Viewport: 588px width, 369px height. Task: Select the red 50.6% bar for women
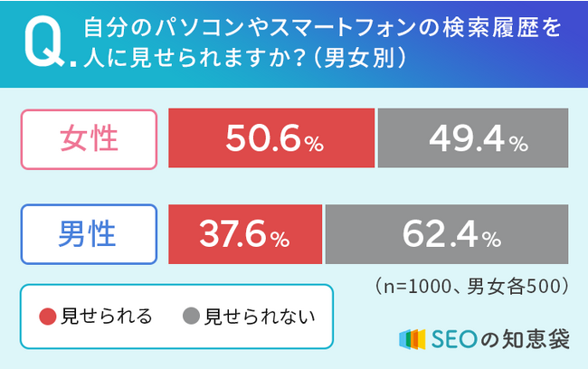(271, 139)
